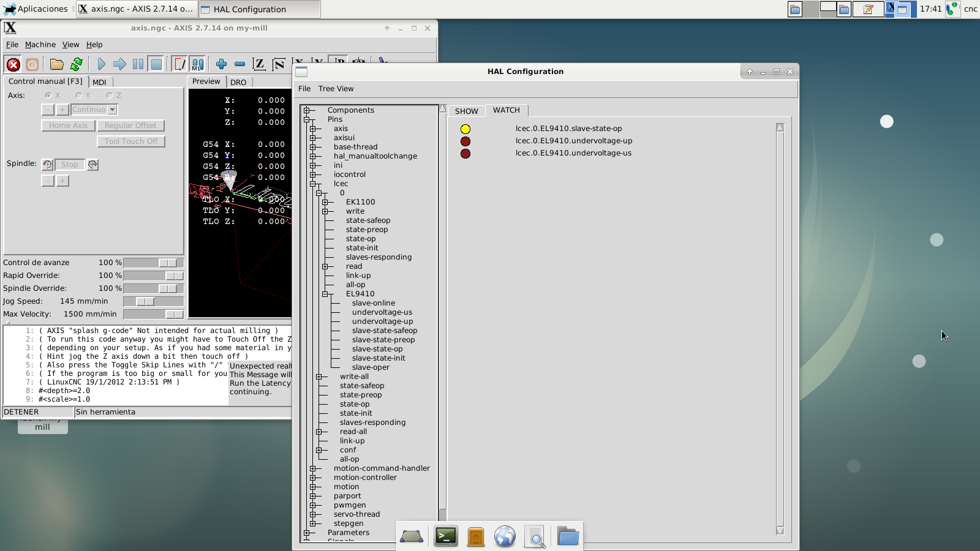The height and width of the screenshot is (551, 980).
Task: Select Z axis radio button
Action: tap(110, 96)
